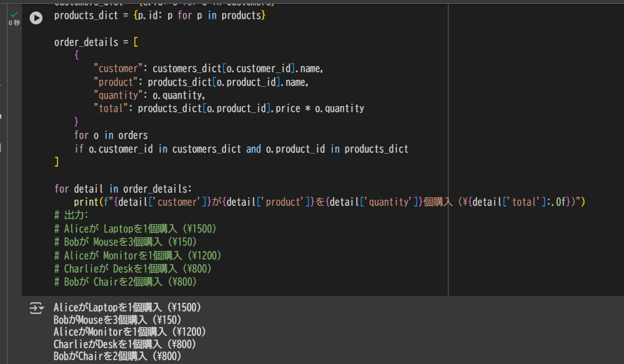Screen dimensions: 624x364
Task: Click output line 'CharlieがDeskを1個購入 (¥800)'
Action: tap(125, 344)
